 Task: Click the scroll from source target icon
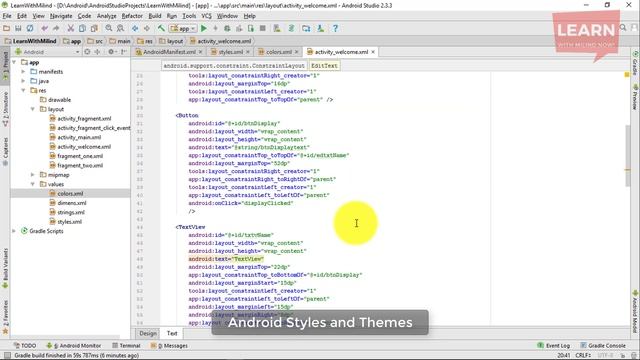[87, 52]
